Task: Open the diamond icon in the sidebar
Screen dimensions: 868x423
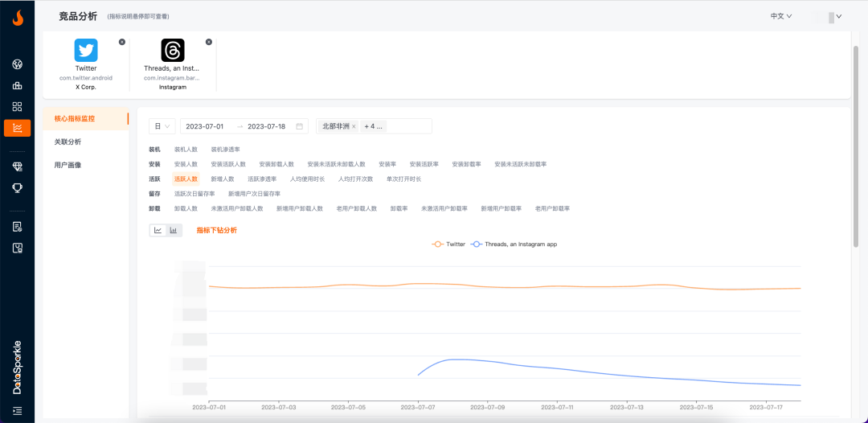Action: (17, 166)
